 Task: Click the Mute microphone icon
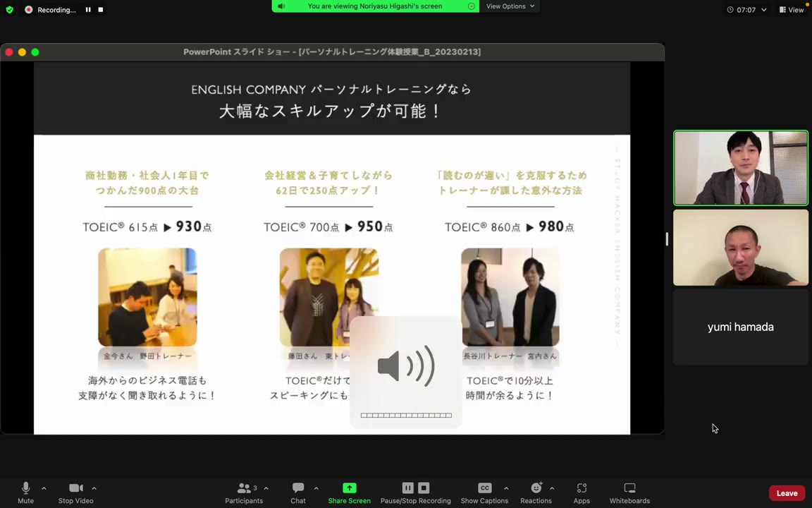click(x=25, y=488)
